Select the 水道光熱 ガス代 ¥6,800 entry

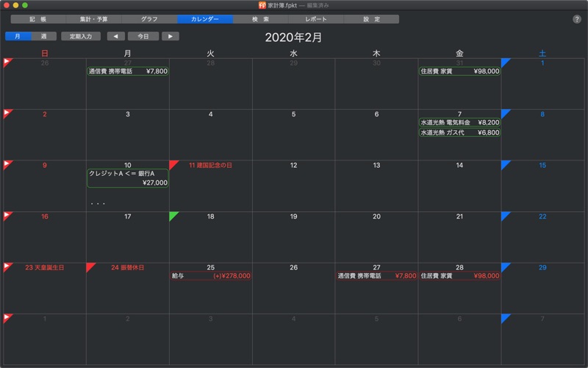tap(459, 133)
